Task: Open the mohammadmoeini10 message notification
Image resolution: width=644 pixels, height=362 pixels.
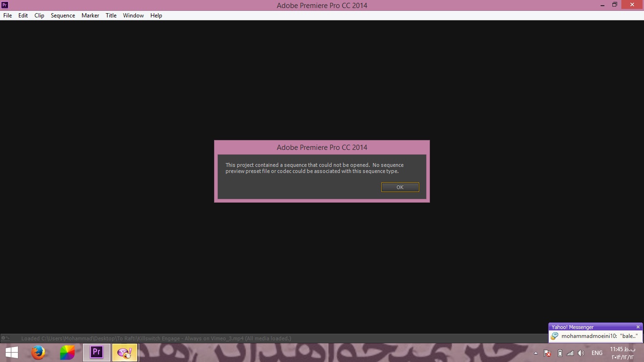Action: (599, 336)
